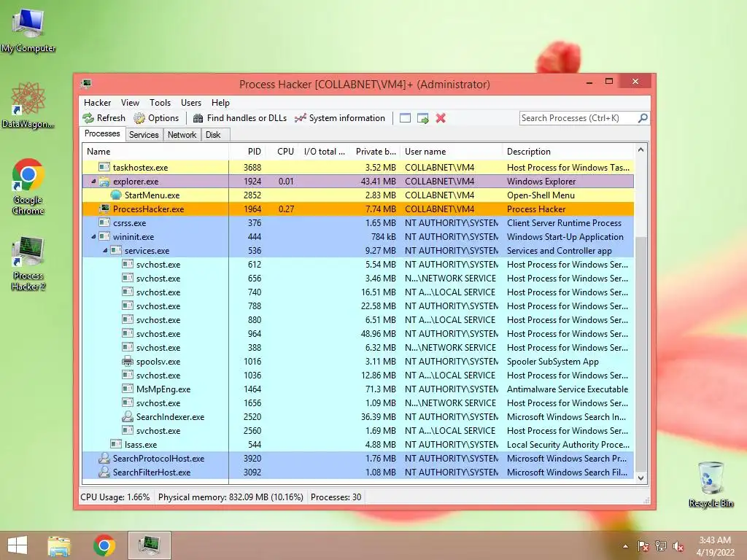Click the Physical memory status entry
The height and width of the screenshot is (560, 747).
click(x=231, y=497)
